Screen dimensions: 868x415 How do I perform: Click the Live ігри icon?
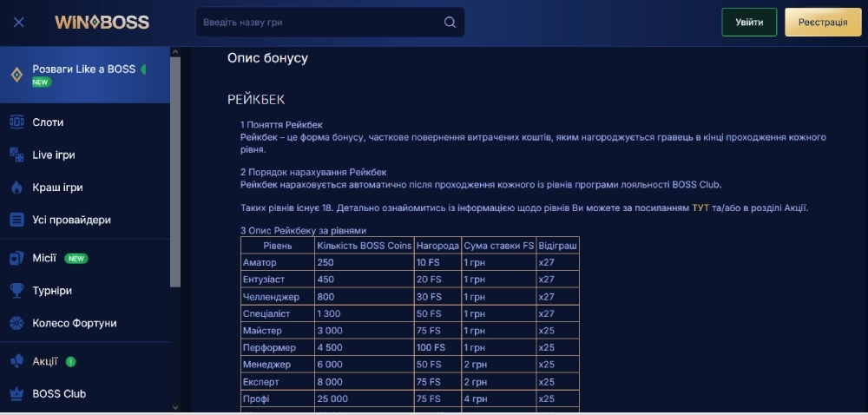[x=16, y=155]
